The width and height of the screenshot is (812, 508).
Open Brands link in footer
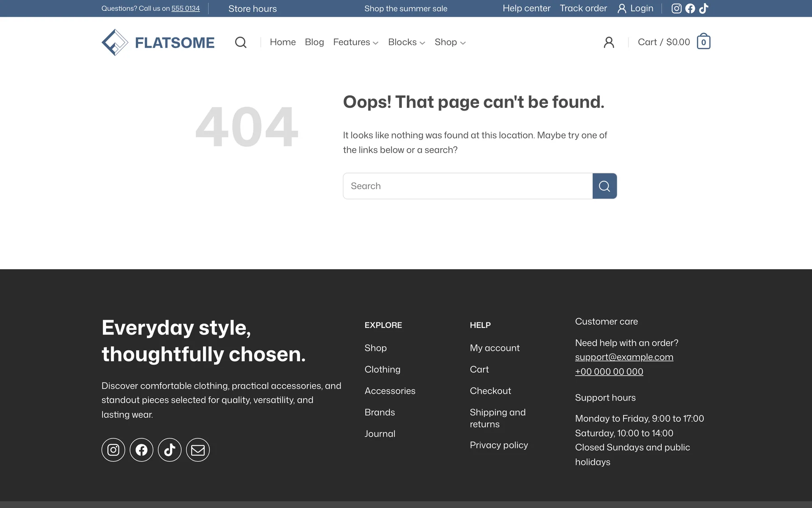pos(380,412)
